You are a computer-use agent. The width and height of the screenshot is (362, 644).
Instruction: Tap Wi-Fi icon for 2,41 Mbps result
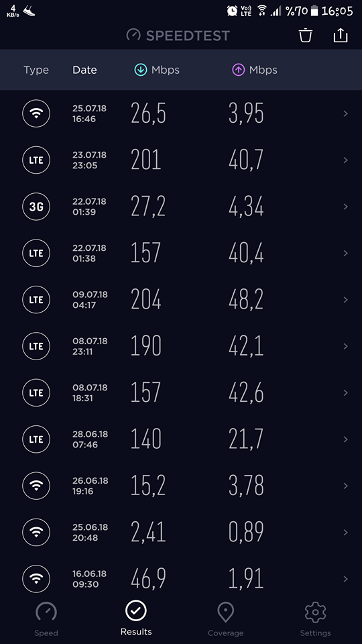pyautogui.click(x=36, y=532)
